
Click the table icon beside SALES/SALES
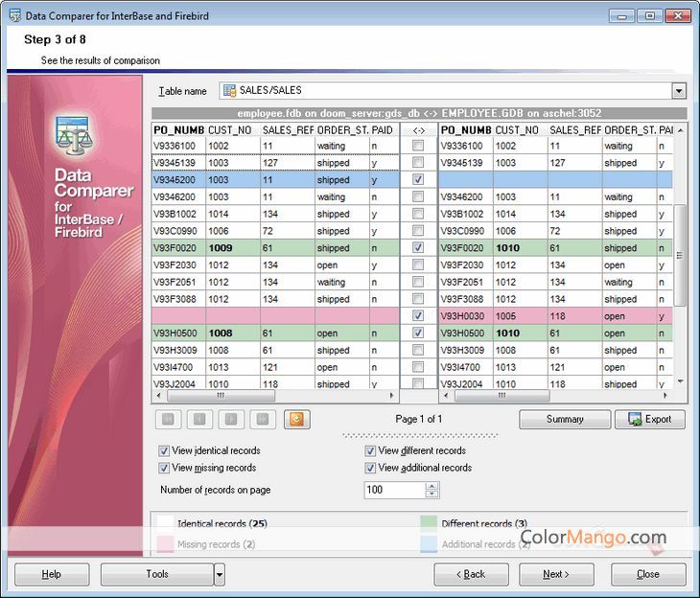tap(229, 91)
